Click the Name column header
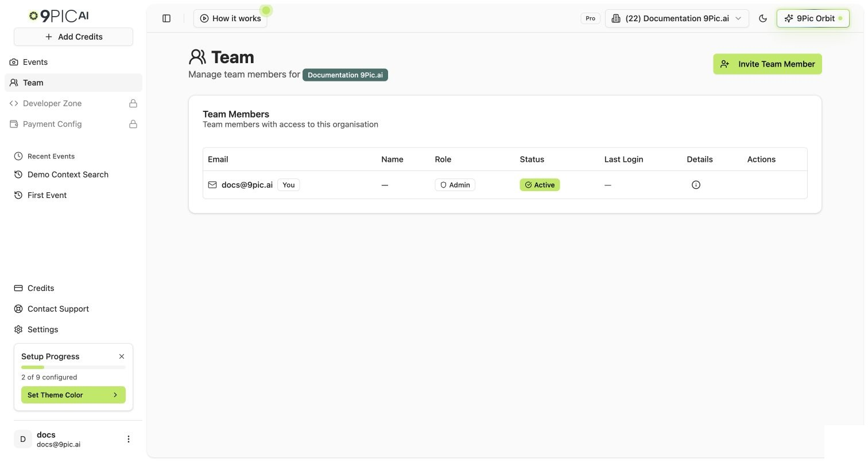This screenshot has width=868, height=462. tap(392, 160)
